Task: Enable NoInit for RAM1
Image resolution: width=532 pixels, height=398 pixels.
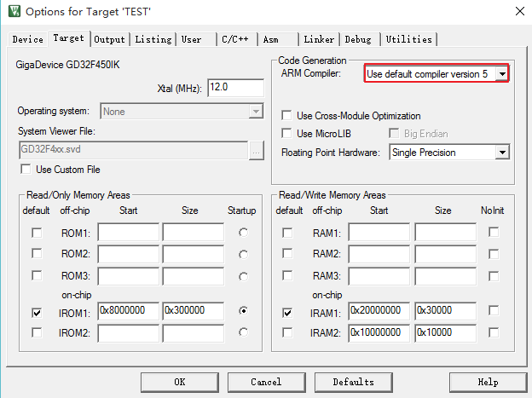Action: click(494, 232)
